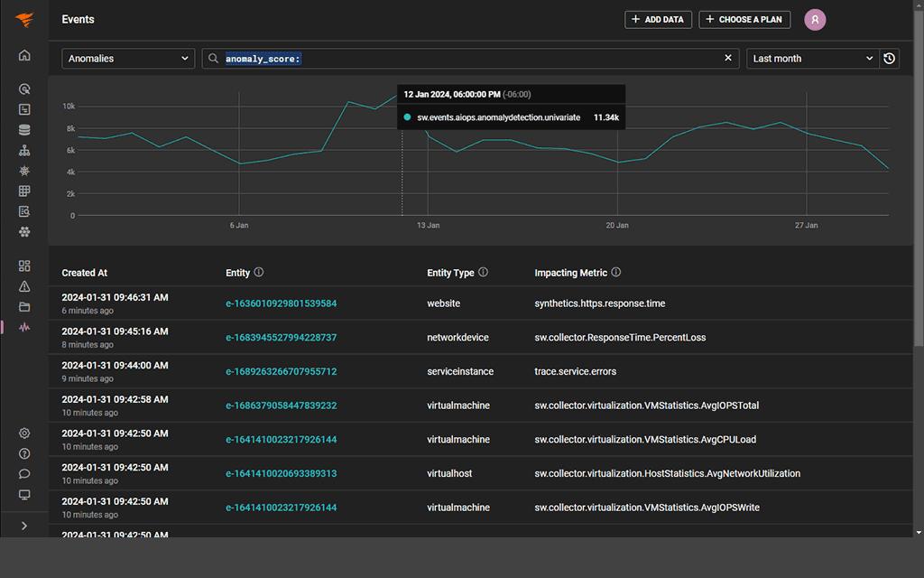Click the Help question mark icon
The height and width of the screenshot is (578, 924).
point(24,453)
